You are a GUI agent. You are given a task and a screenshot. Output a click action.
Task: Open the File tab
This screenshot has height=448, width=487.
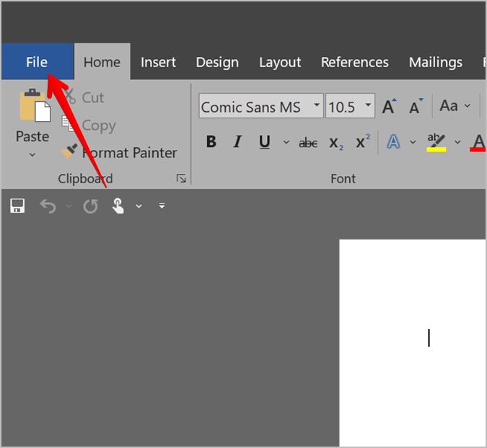point(37,62)
